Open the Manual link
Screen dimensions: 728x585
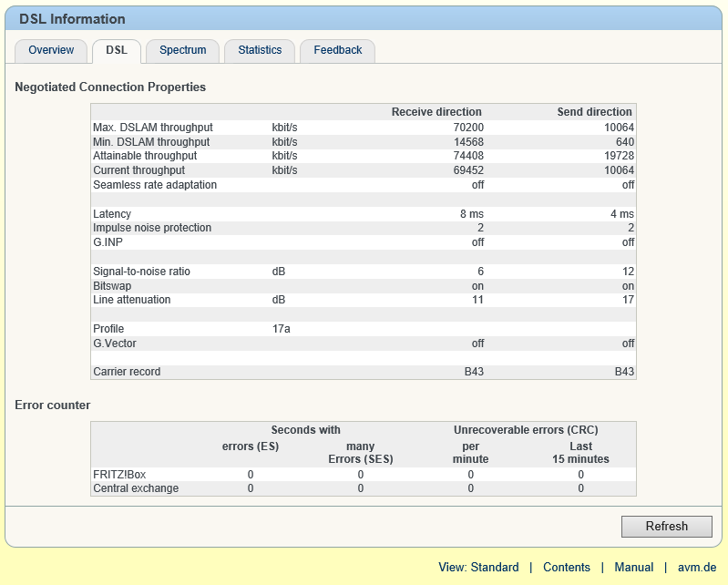pos(633,567)
